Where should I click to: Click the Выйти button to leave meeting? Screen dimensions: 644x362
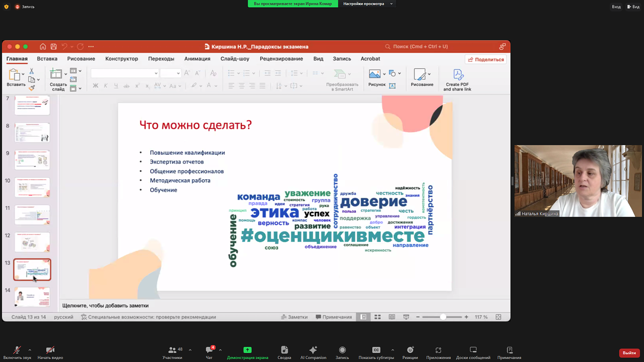point(629,353)
